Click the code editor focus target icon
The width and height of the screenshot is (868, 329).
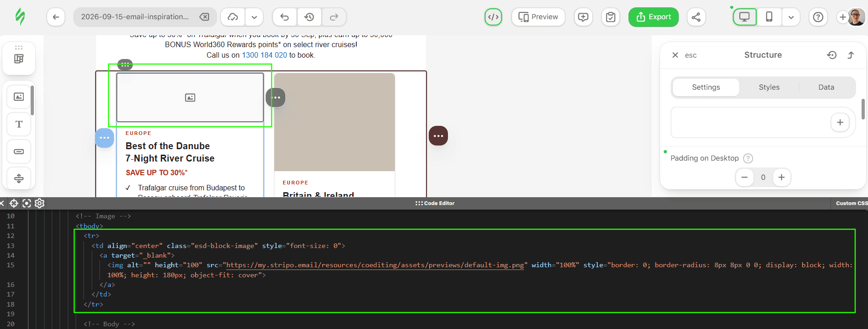point(27,203)
